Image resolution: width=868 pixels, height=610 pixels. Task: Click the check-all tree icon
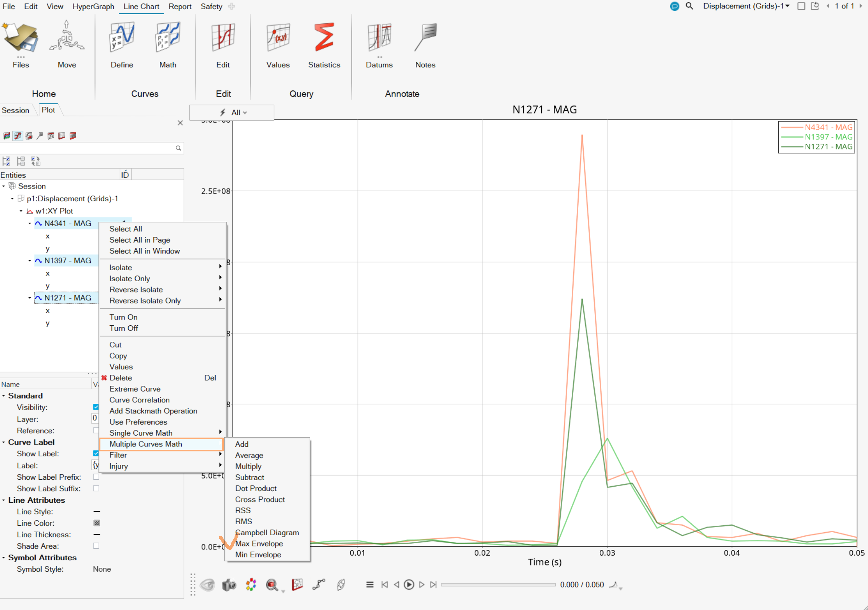coord(6,161)
